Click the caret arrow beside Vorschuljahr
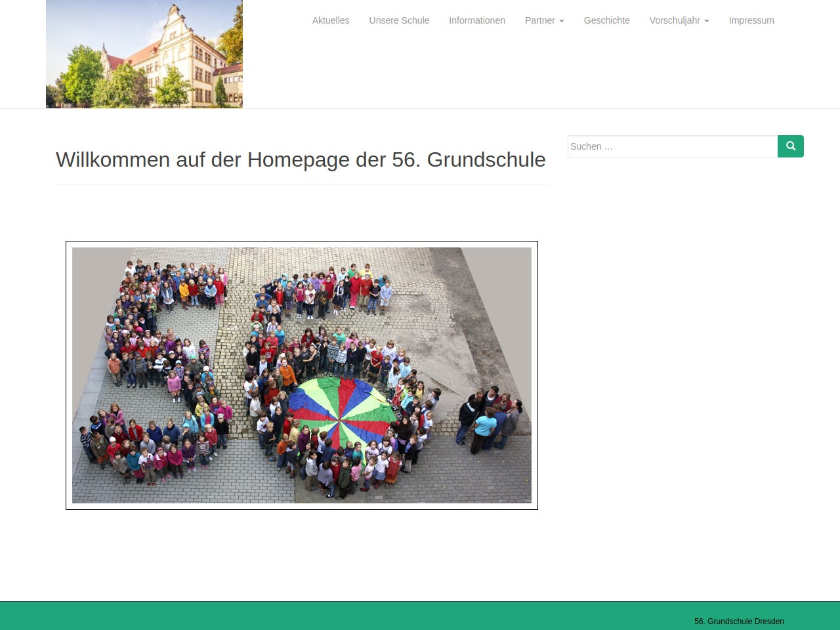Viewport: 840px width, 630px height. (707, 21)
